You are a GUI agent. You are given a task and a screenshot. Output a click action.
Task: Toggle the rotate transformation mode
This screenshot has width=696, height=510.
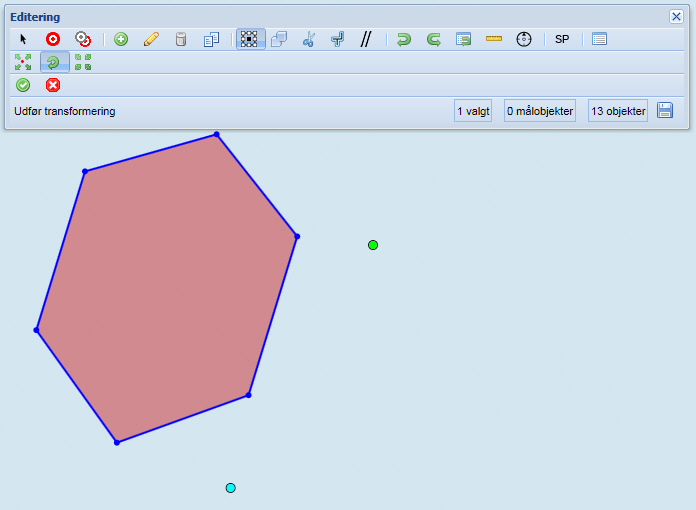point(54,62)
